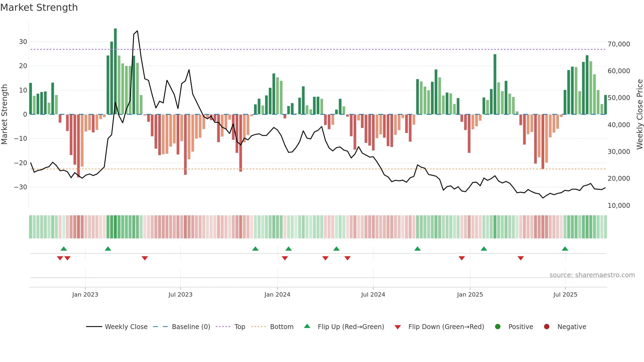Click the 10,000 right axis tick label
This screenshot has height=362, width=644.
pyautogui.click(x=619, y=206)
